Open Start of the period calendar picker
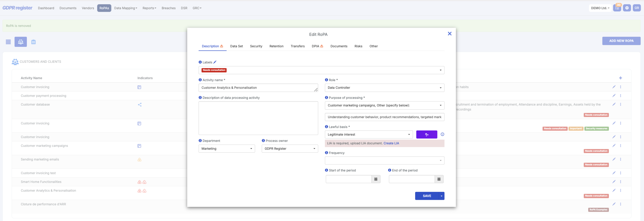The height and width of the screenshot is (221, 644). 376,179
